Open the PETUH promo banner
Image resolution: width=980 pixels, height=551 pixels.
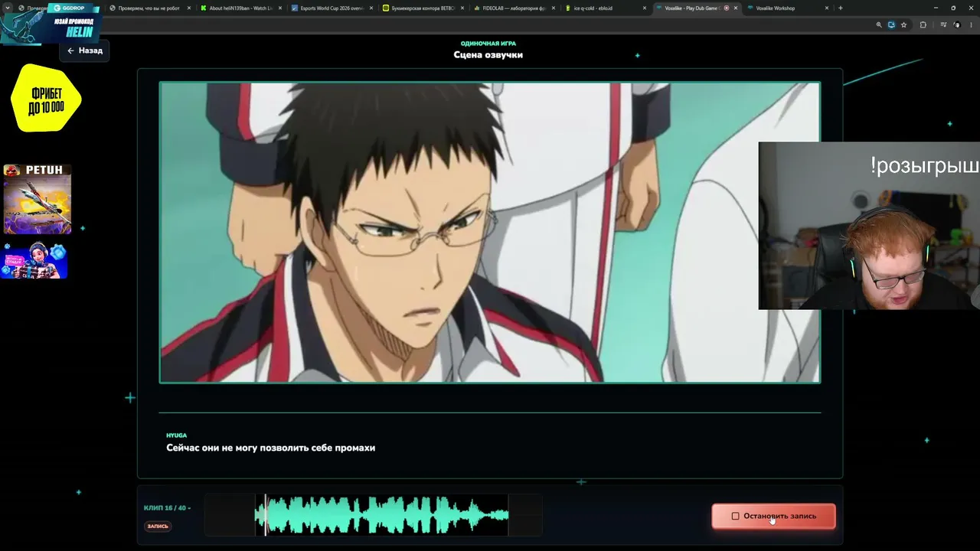pos(38,199)
